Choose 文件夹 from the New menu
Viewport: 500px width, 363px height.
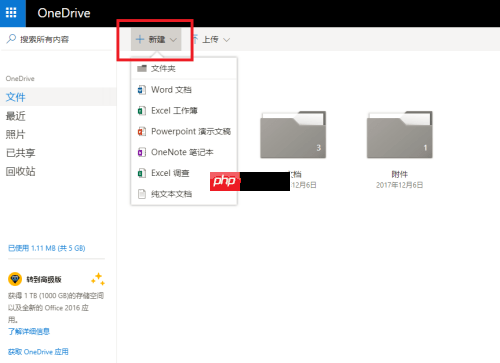[x=184, y=68]
